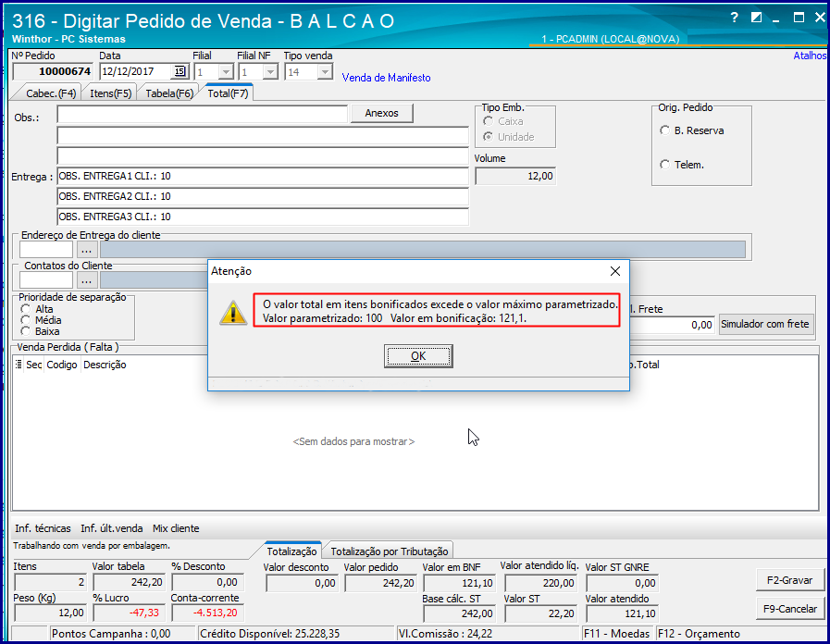Click the Venda de Manifesto link

point(386,77)
